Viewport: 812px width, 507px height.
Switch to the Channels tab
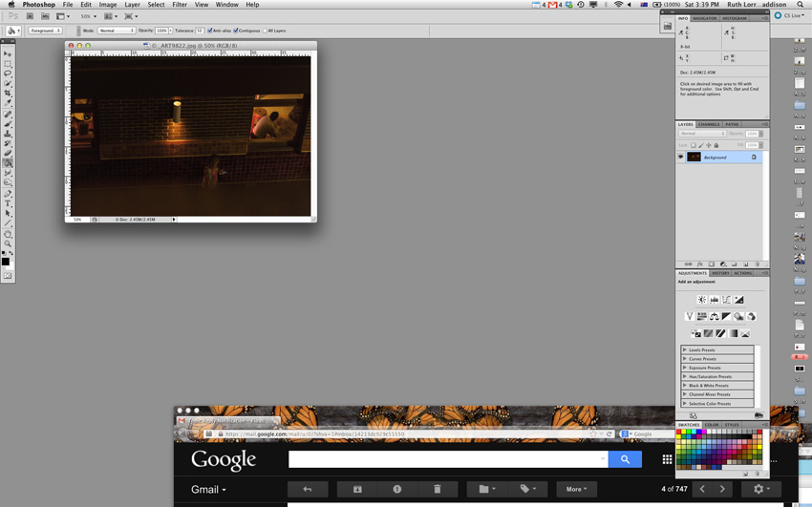click(x=709, y=124)
